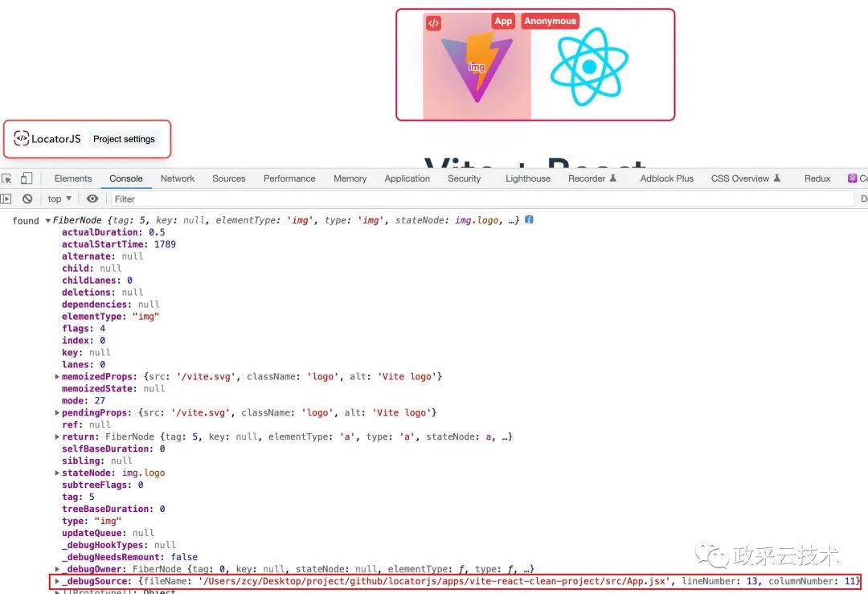This screenshot has height=594, width=868.
Task: Open the Memory tab
Action: [x=350, y=178]
